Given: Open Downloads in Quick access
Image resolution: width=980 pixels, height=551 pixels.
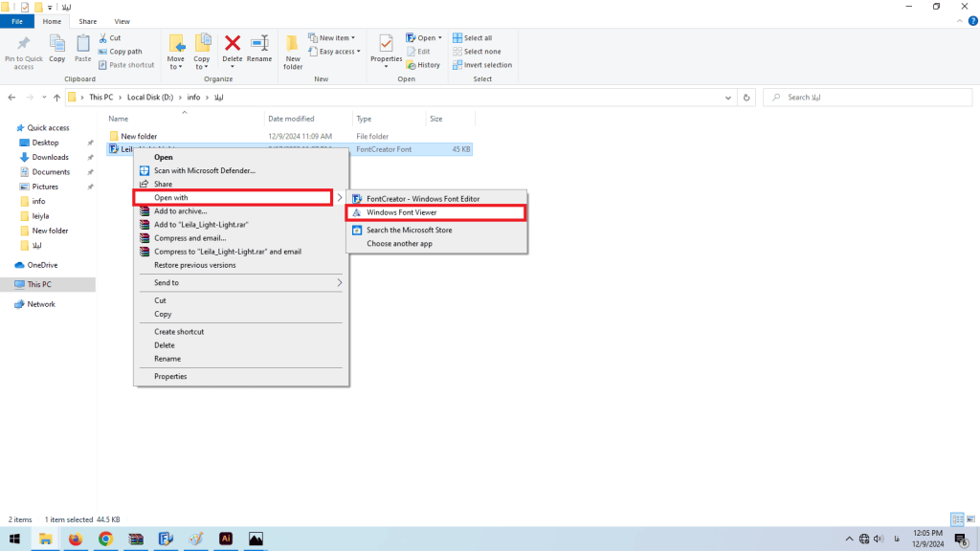Looking at the screenshot, I should point(50,157).
